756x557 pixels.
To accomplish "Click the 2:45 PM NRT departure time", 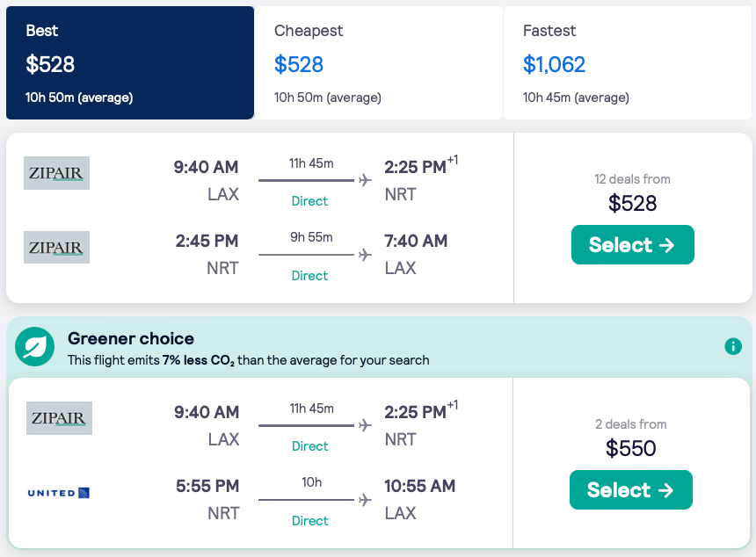I will pos(207,241).
